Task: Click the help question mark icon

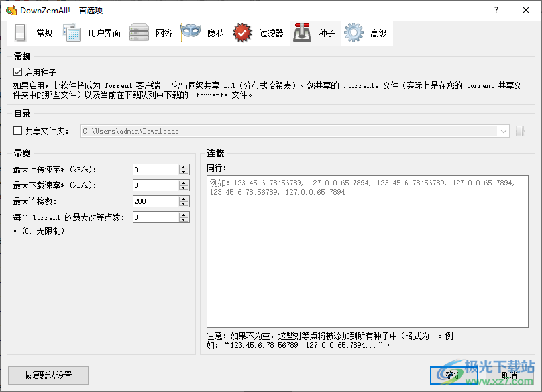Action: (495, 9)
